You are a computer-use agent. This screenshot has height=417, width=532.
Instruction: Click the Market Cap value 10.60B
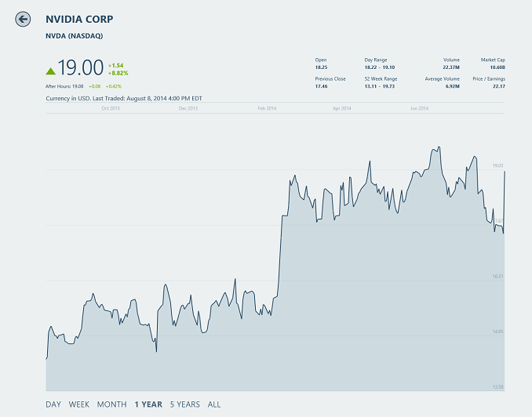coord(497,67)
